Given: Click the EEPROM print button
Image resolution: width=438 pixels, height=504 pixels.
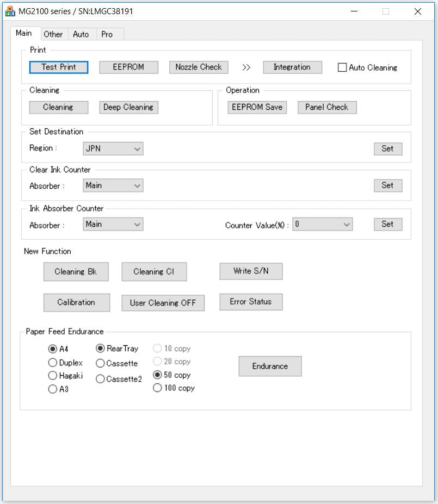Looking at the screenshot, I should pos(128,67).
